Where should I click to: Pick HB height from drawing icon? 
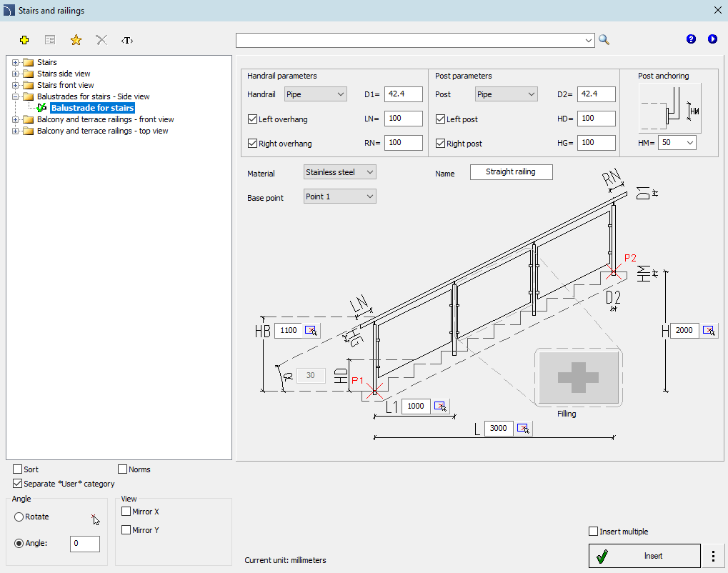(311, 330)
